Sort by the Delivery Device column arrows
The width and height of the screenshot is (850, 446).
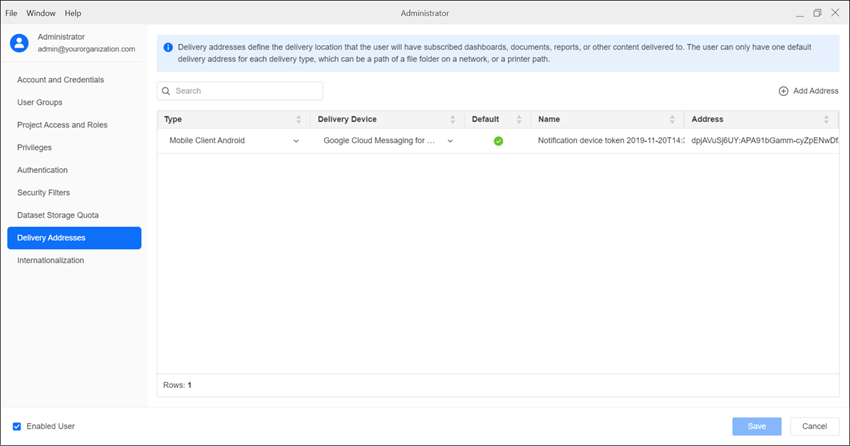(453, 119)
